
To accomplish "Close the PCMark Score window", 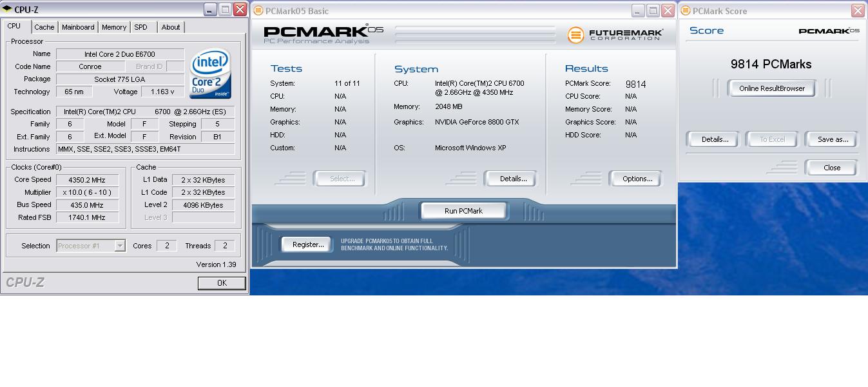I will click(858, 10).
